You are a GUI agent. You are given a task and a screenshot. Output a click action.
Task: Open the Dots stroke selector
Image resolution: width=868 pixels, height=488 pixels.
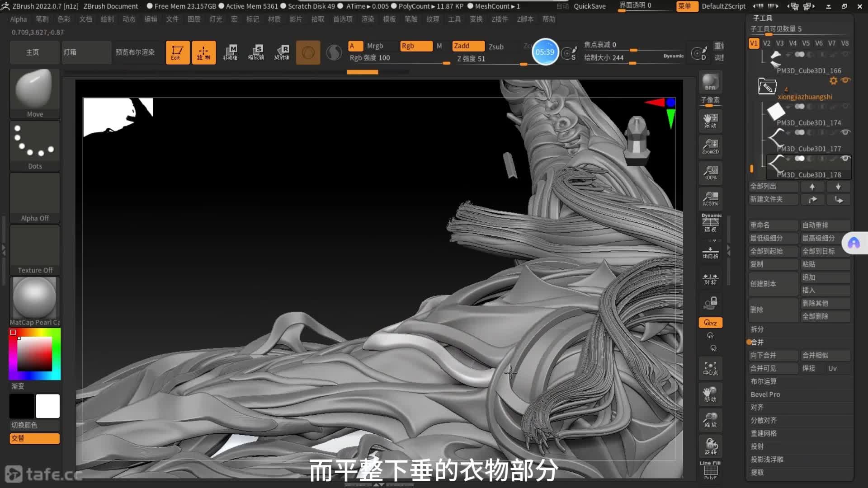point(35,145)
